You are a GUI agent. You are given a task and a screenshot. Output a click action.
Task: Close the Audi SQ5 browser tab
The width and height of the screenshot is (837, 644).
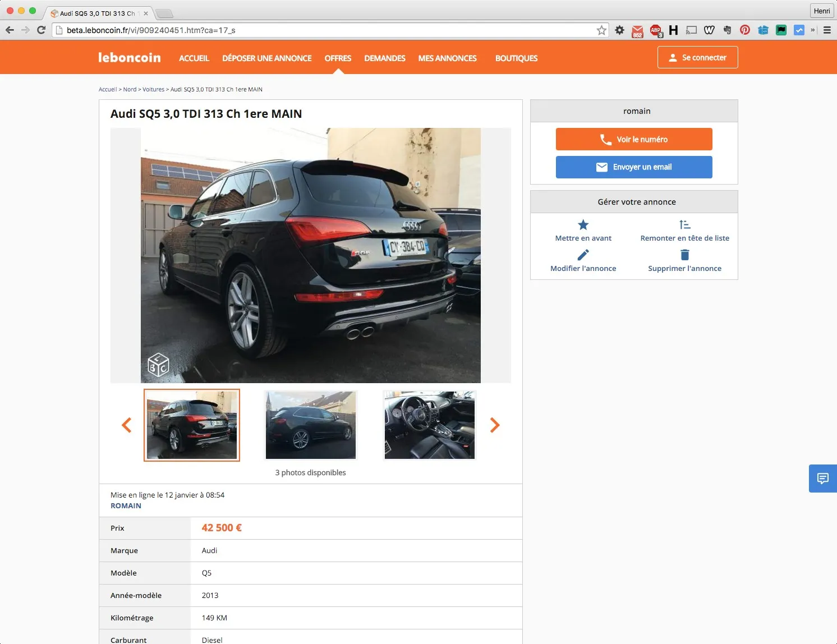click(146, 13)
